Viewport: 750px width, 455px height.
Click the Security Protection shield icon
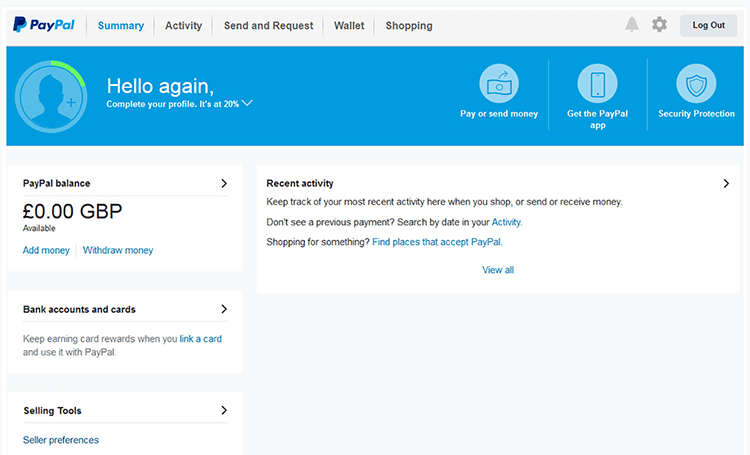point(696,84)
